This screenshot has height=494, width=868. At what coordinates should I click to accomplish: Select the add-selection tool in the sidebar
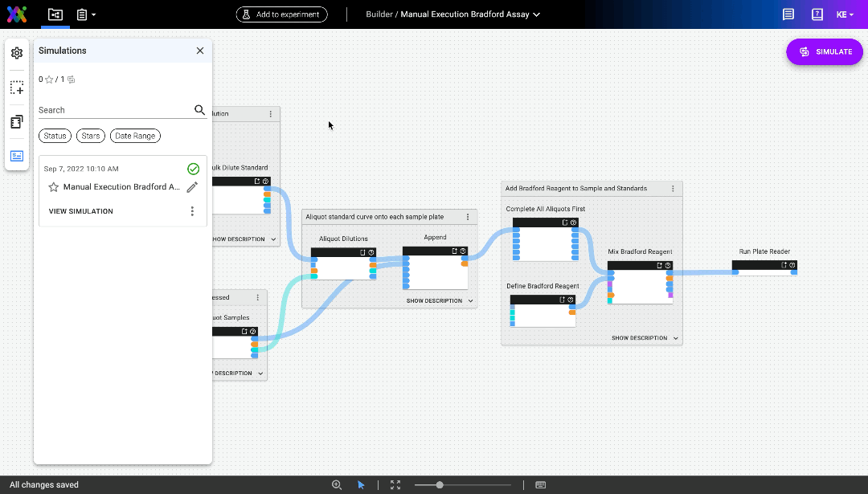click(x=16, y=88)
